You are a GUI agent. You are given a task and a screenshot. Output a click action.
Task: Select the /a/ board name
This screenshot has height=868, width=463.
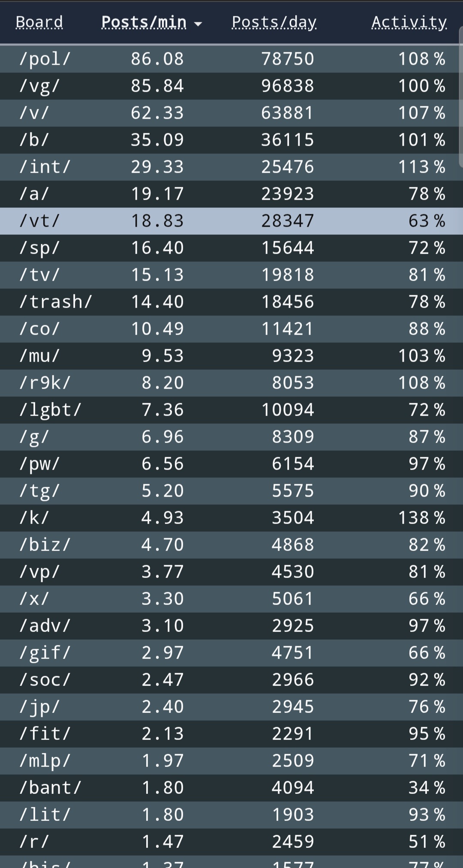(34, 194)
